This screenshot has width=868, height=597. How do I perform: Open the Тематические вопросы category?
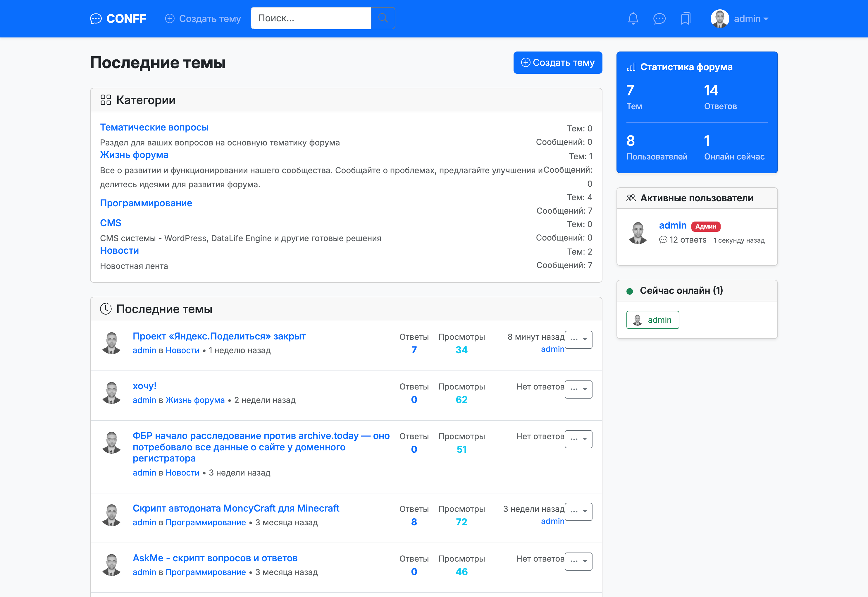(154, 127)
